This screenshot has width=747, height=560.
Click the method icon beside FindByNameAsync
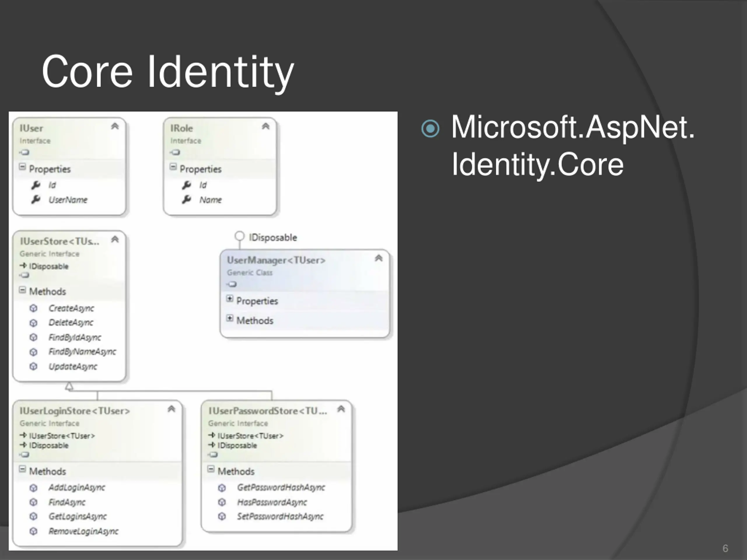point(34,352)
